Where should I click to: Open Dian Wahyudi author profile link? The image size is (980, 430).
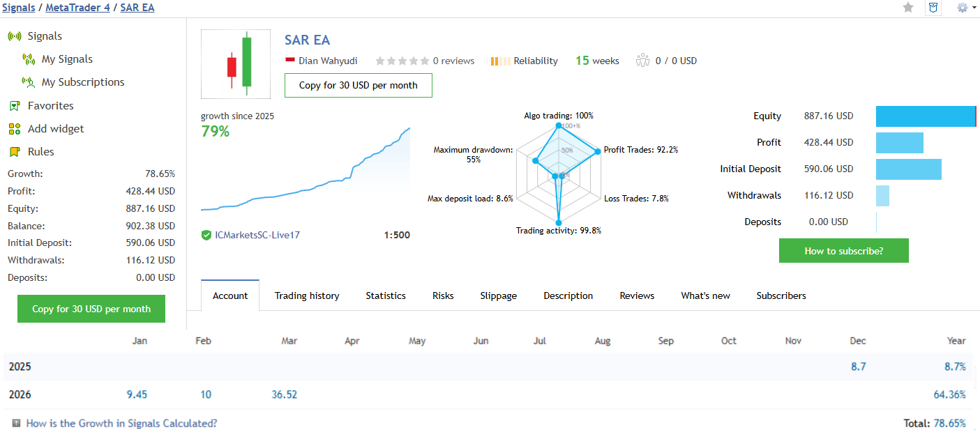coord(328,61)
